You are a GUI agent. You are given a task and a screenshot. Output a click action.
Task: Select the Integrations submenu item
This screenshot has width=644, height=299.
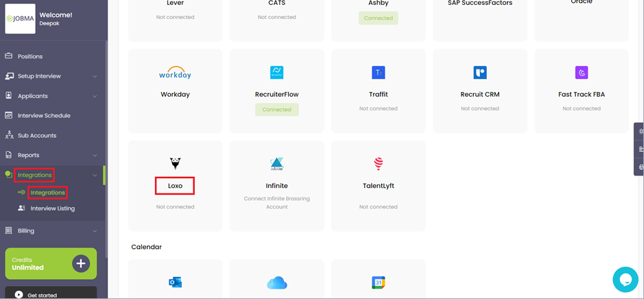pos(47,192)
